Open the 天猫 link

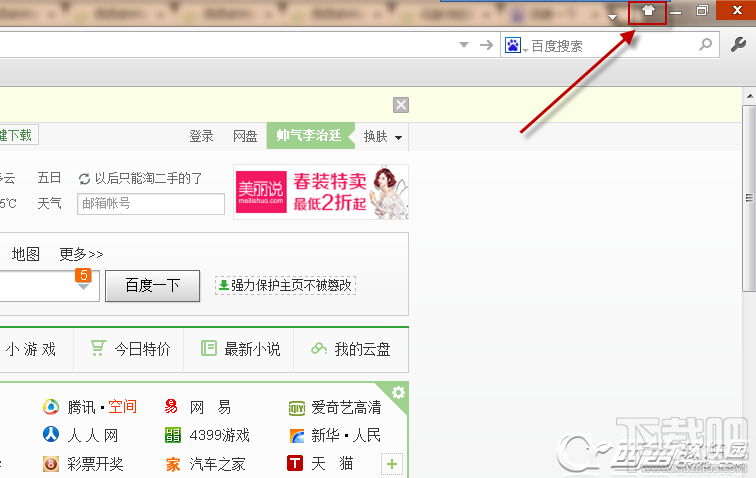(x=332, y=464)
